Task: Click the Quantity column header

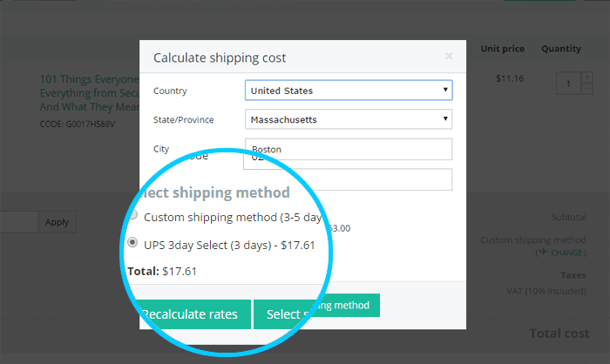Action: pyautogui.click(x=561, y=49)
